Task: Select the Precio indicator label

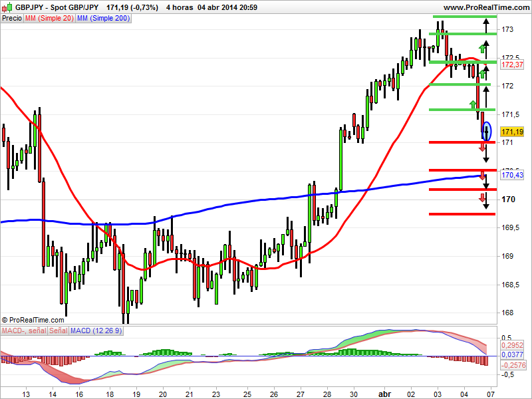Action: 12,19
